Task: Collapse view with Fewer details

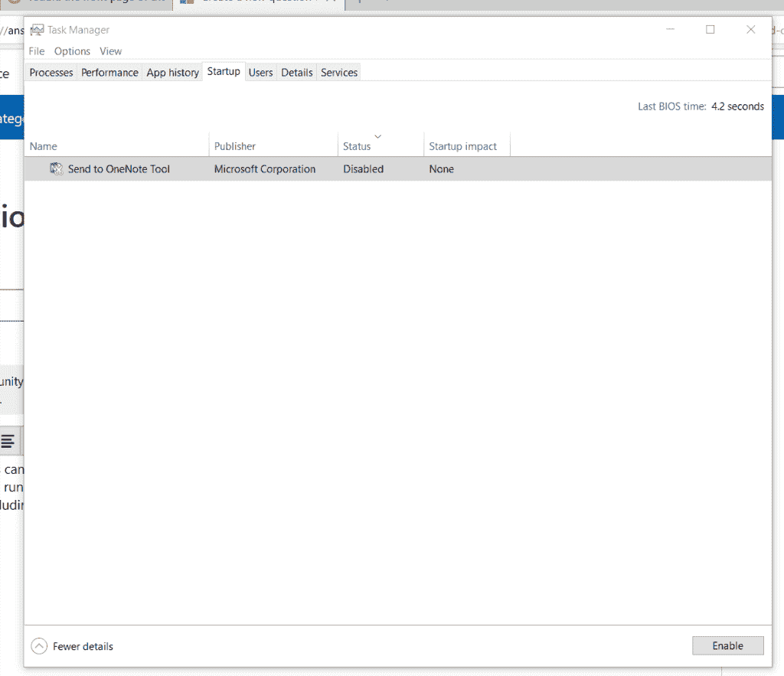Action: [72, 646]
